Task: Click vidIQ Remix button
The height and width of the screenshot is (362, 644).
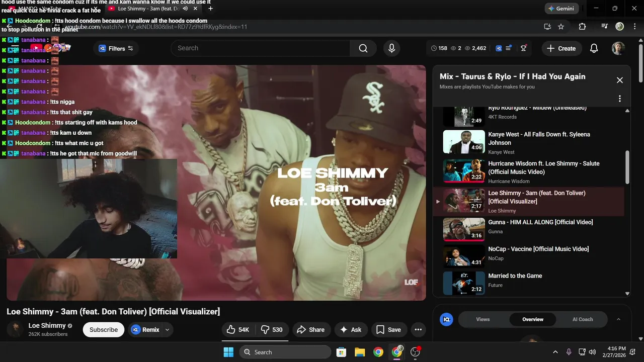Action: 145,330
